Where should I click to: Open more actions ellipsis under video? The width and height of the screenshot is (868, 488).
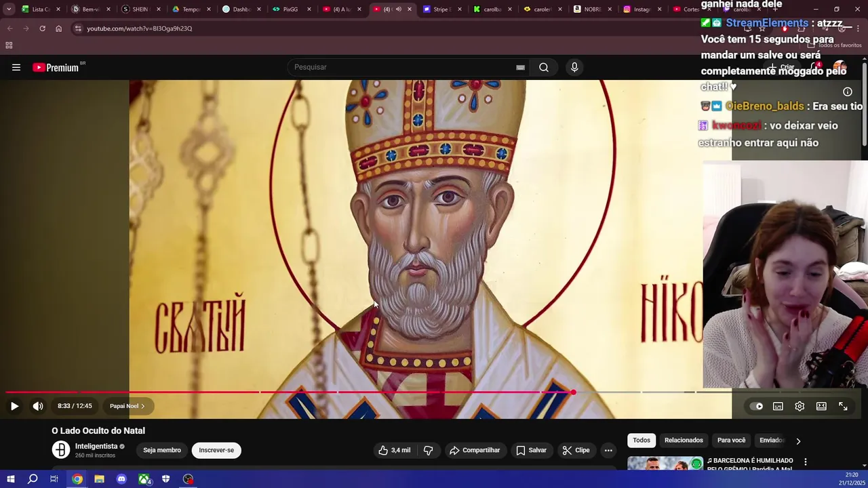click(x=608, y=450)
